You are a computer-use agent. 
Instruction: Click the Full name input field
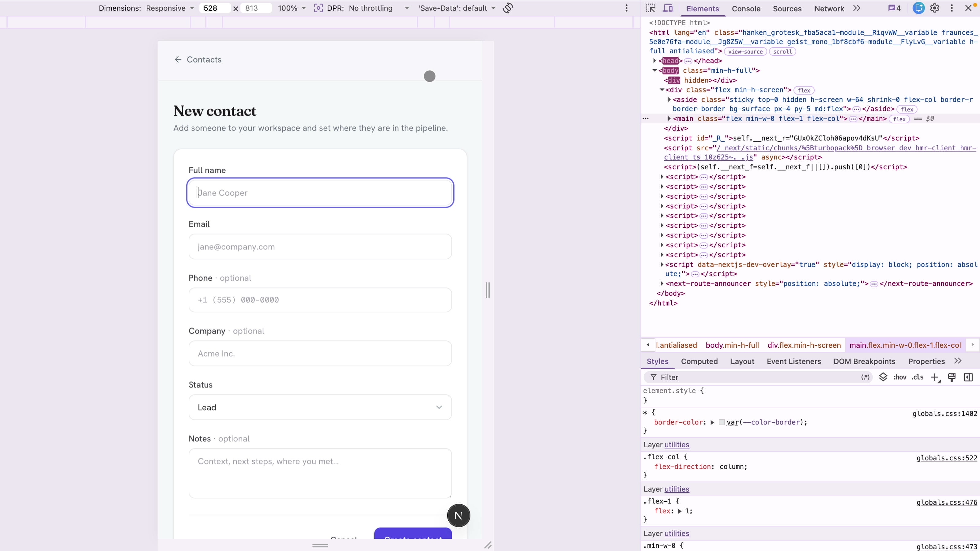coord(320,193)
